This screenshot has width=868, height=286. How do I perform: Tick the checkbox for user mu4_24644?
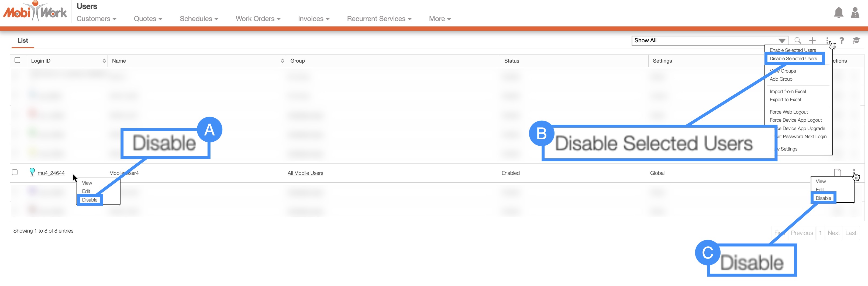[x=15, y=172]
